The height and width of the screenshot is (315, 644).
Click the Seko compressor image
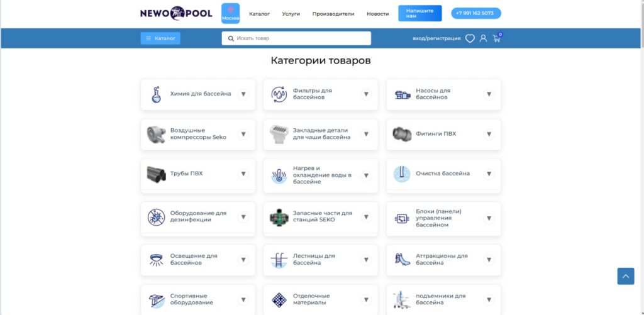pos(156,135)
